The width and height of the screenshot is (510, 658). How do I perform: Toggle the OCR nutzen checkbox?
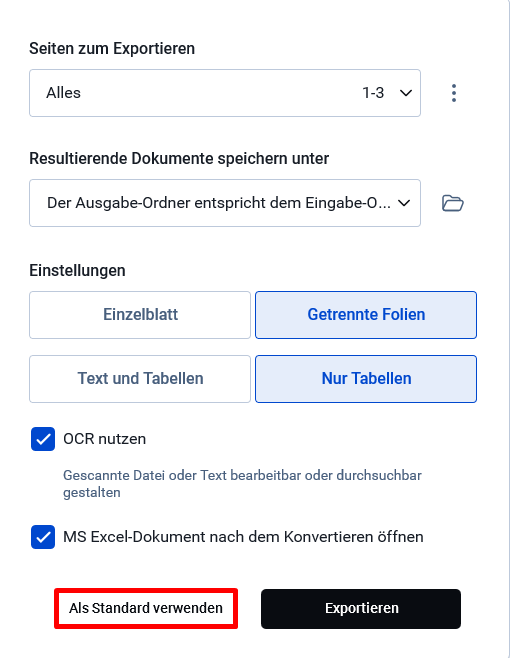[x=43, y=439]
